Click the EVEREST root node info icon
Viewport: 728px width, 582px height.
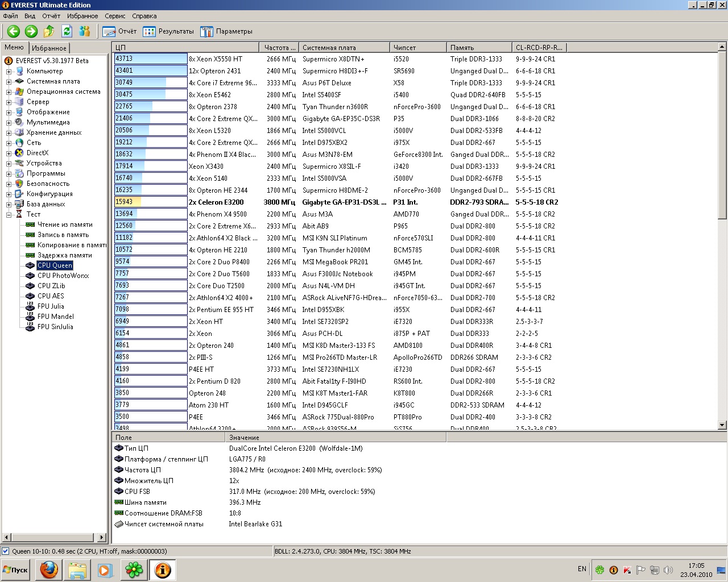pyautogui.click(x=9, y=61)
